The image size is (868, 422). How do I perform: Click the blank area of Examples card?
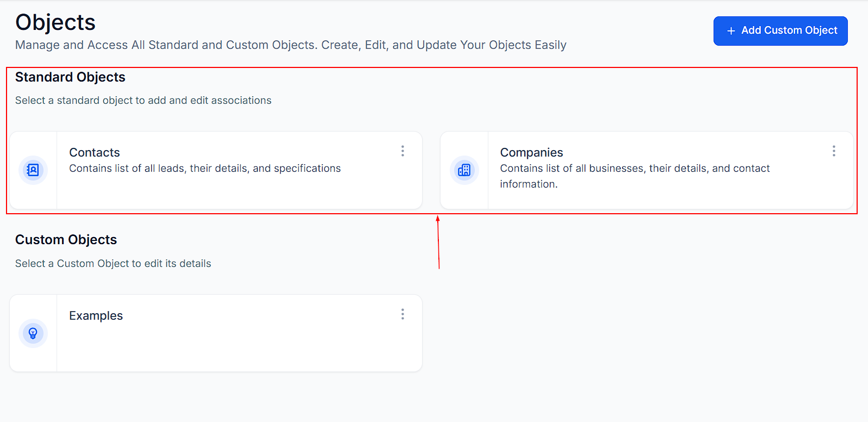[x=239, y=348]
